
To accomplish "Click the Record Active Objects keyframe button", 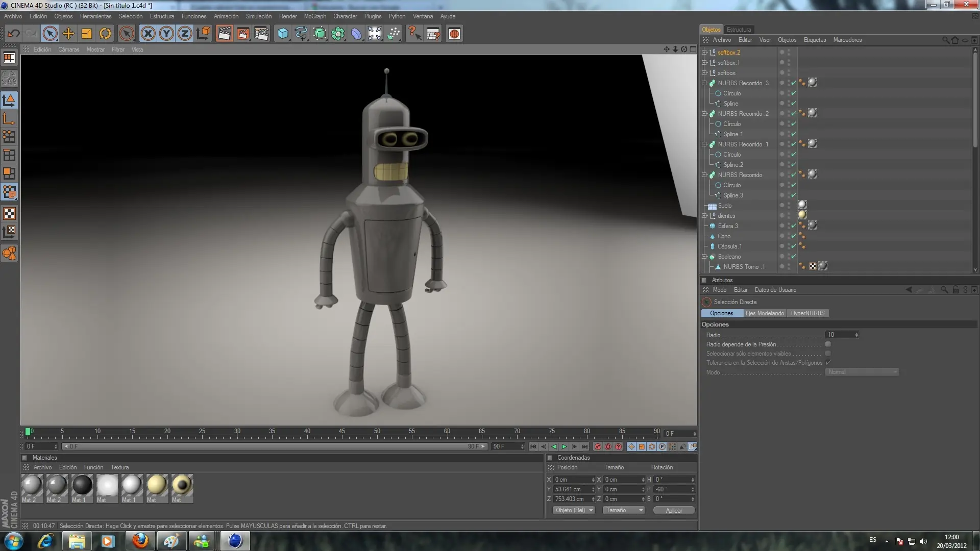I will click(598, 447).
